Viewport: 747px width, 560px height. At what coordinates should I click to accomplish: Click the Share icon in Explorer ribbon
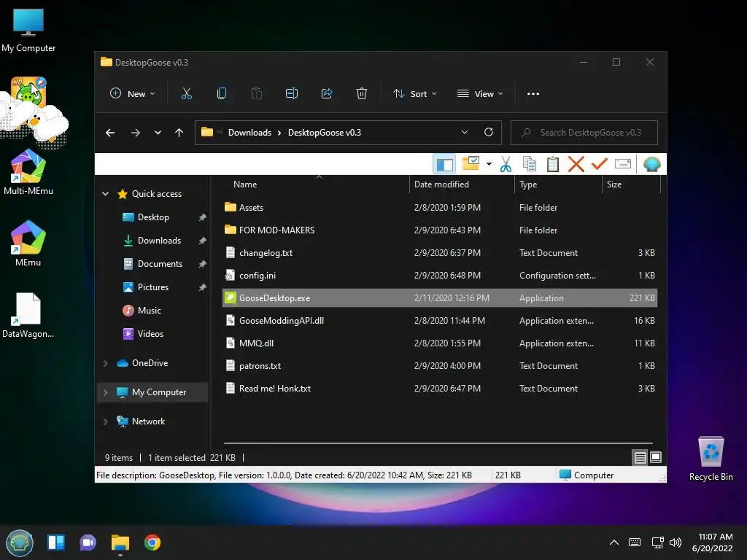click(327, 94)
